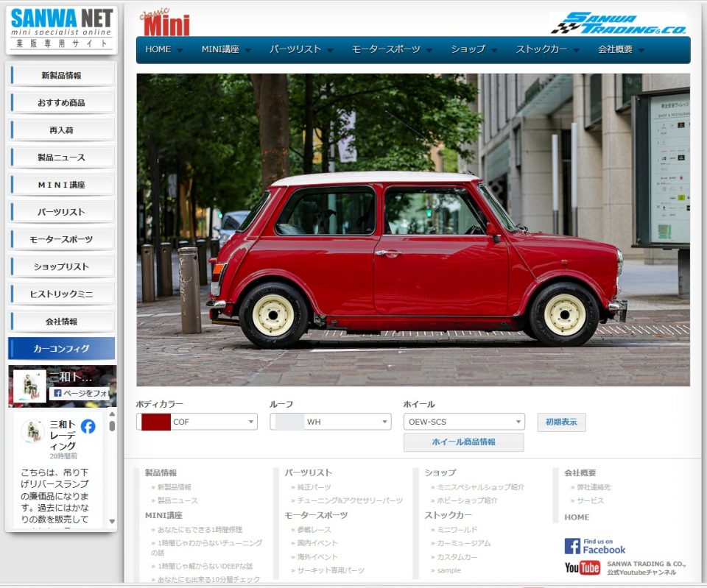
Task: Open 1時間じゃわからないチューニングの話 link
Action: pyautogui.click(x=206, y=548)
